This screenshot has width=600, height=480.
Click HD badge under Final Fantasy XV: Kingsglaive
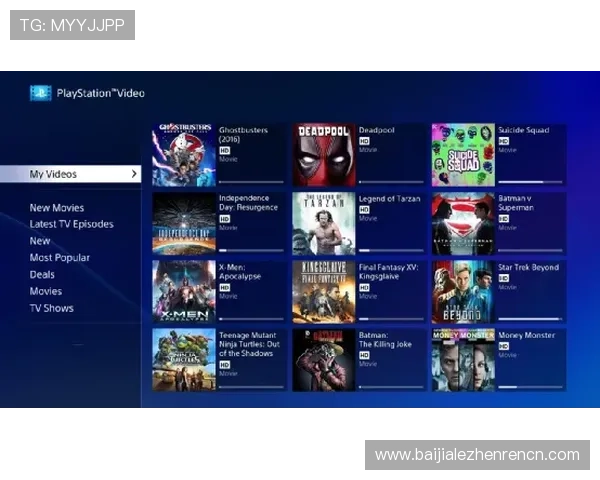(x=364, y=287)
